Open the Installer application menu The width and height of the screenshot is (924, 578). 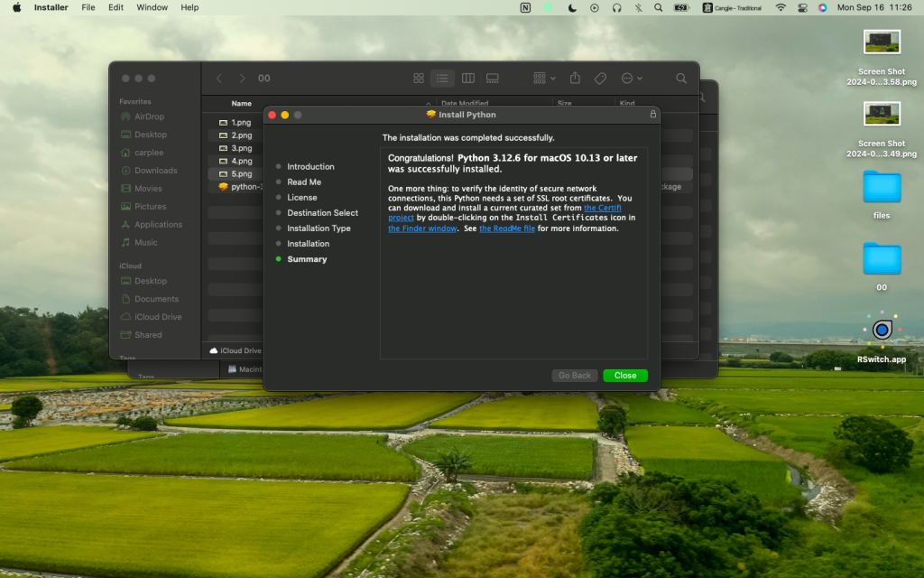click(x=51, y=7)
